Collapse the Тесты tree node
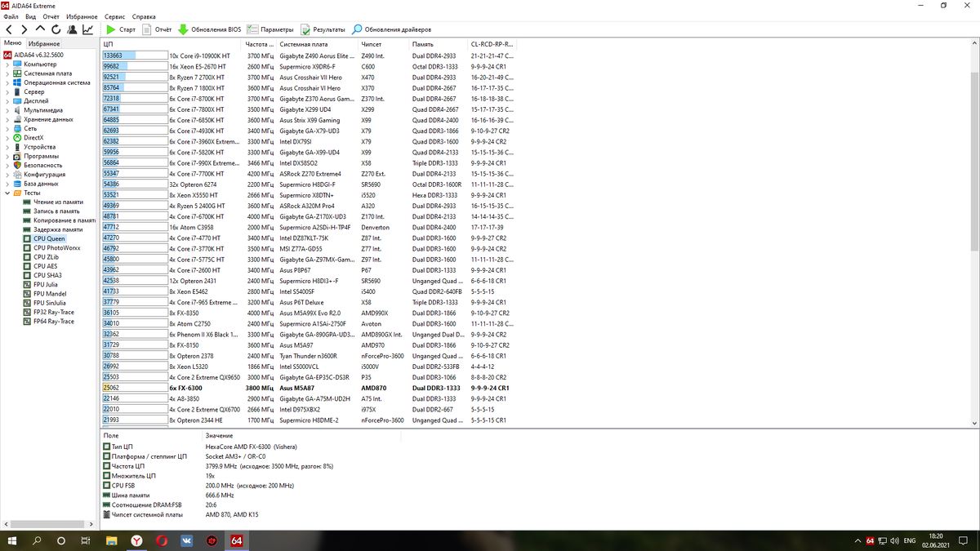 7,193
